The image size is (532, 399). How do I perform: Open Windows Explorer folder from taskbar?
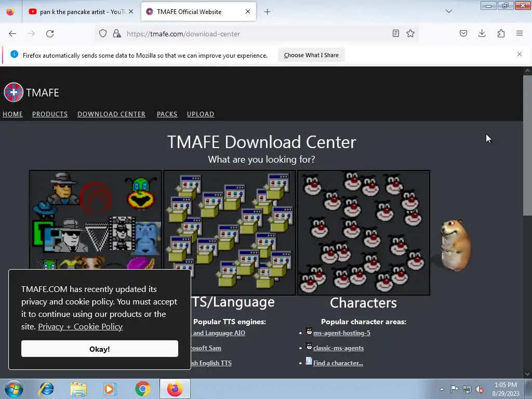click(79, 389)
